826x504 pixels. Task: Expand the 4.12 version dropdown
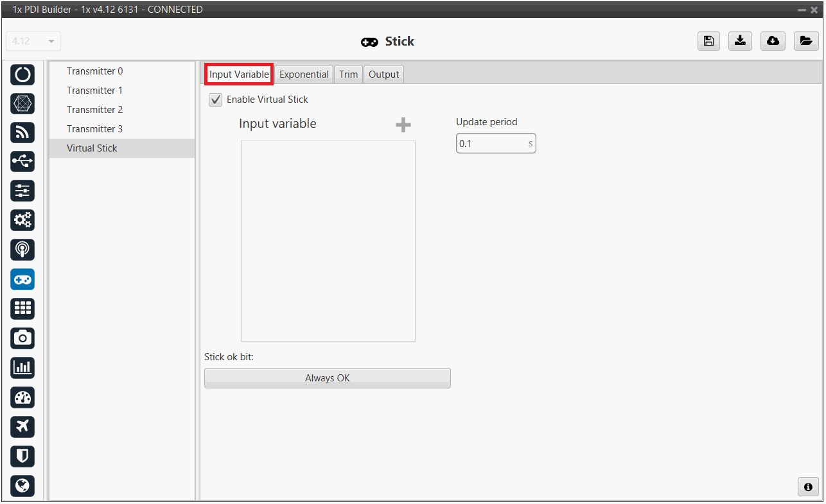[x=33, y=41]
